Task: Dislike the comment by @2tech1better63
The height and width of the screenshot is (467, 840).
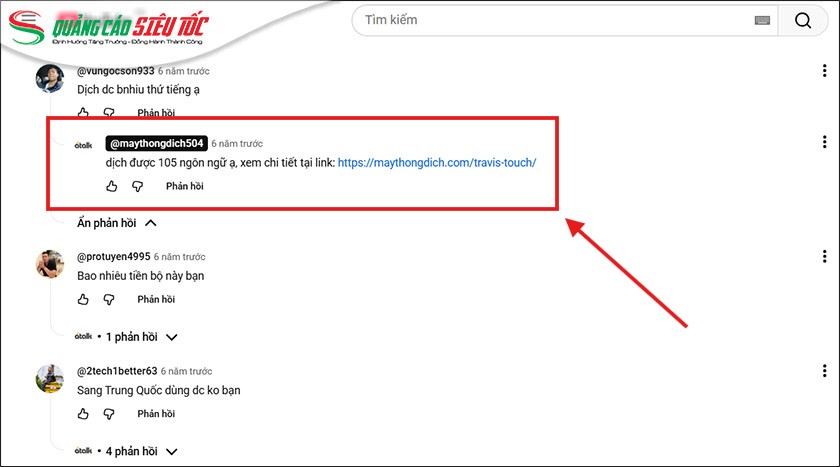Action: point(109,413)
